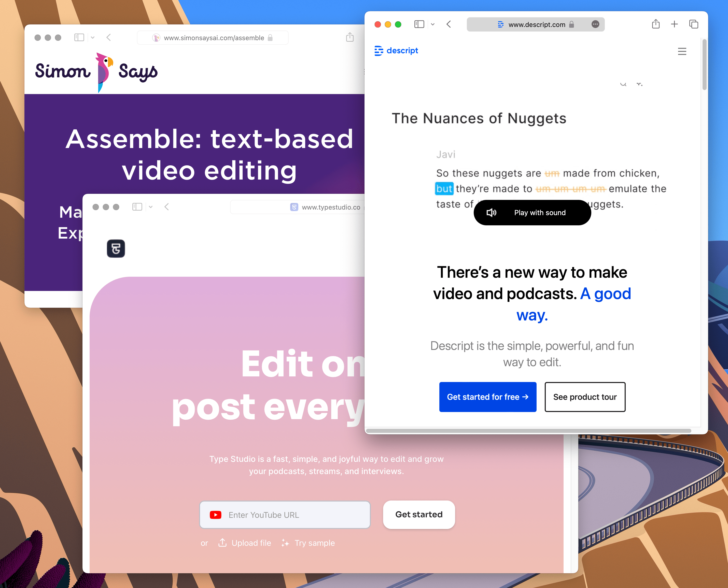Click the Descript share icon in toolbar
The width and height of the screenshot is (728, 588).
(x=655, y=24)
